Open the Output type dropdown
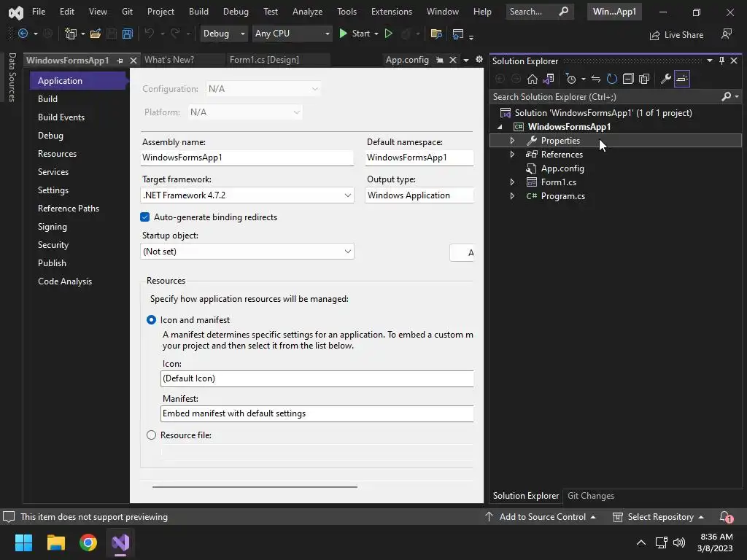This screenshot has width=747, height=560. [419, 195]
